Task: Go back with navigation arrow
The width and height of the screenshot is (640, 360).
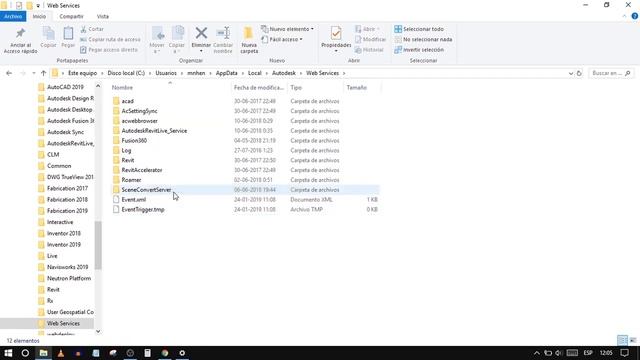Action: pyautogui.click(x=9, y=73)
